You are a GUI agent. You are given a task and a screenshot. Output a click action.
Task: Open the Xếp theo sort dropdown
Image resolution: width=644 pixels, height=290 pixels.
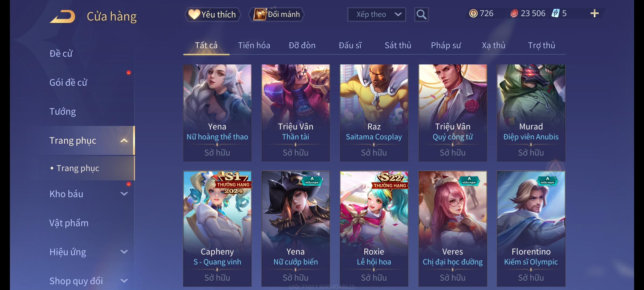(376, 15)
